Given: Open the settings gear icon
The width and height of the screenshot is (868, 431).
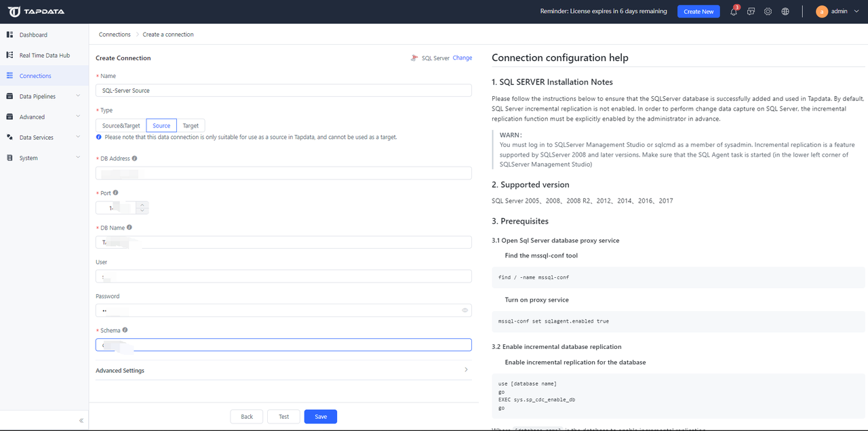Looking at the screenshot, I should [x=768, y=12].
